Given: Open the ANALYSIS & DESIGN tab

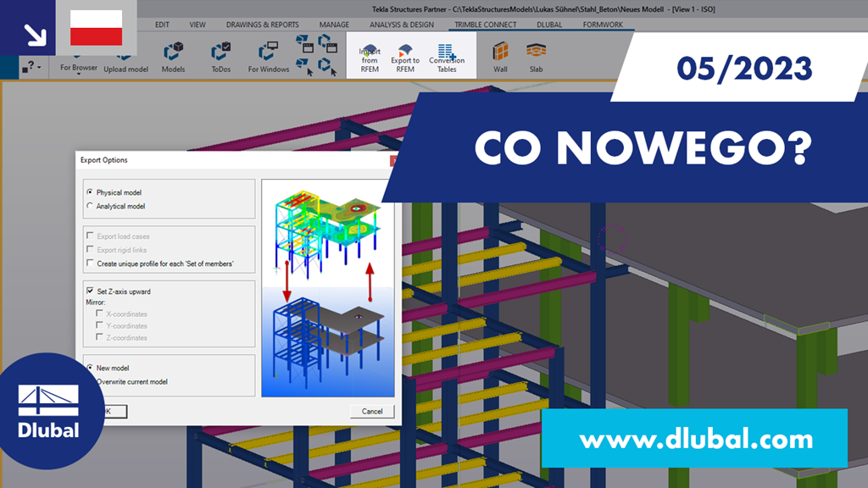Looking at the screenshot, I should [401, 25].
